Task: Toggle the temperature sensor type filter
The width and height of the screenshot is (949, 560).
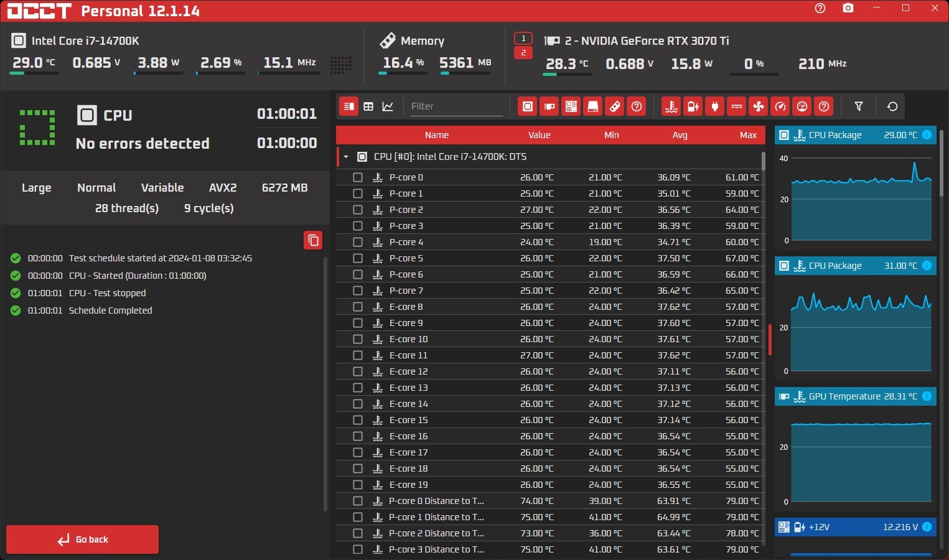Action: [x=671, y=106]
